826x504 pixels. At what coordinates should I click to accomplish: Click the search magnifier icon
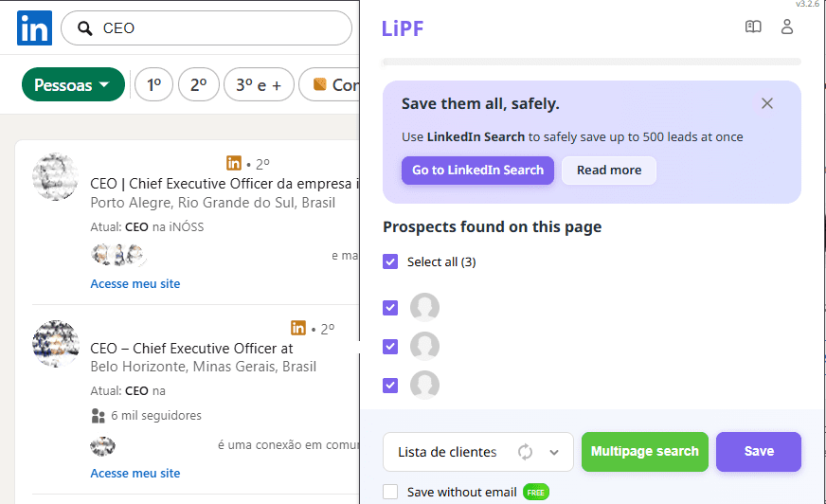pos(83,28)
